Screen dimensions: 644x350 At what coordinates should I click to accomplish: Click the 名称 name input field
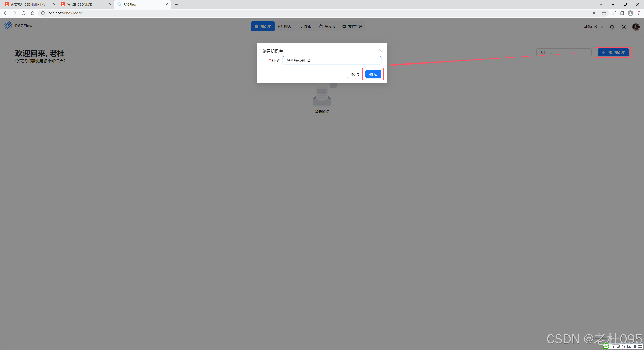(332, 60)
